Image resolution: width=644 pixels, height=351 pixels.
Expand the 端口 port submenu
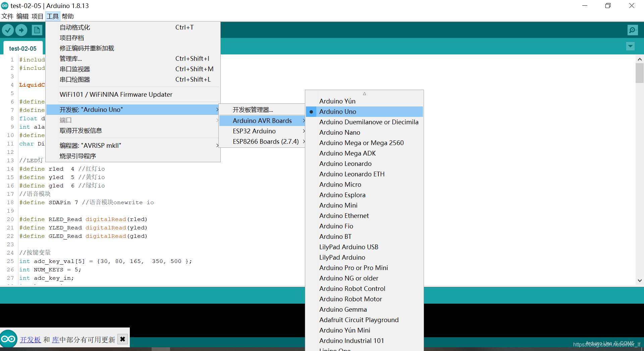tap(133, 120)
